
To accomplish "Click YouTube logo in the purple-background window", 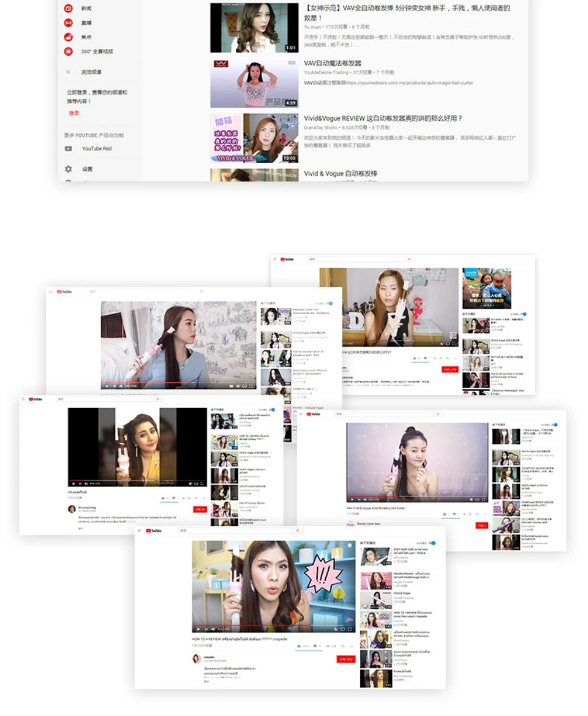I will click(x=314, y=414).
